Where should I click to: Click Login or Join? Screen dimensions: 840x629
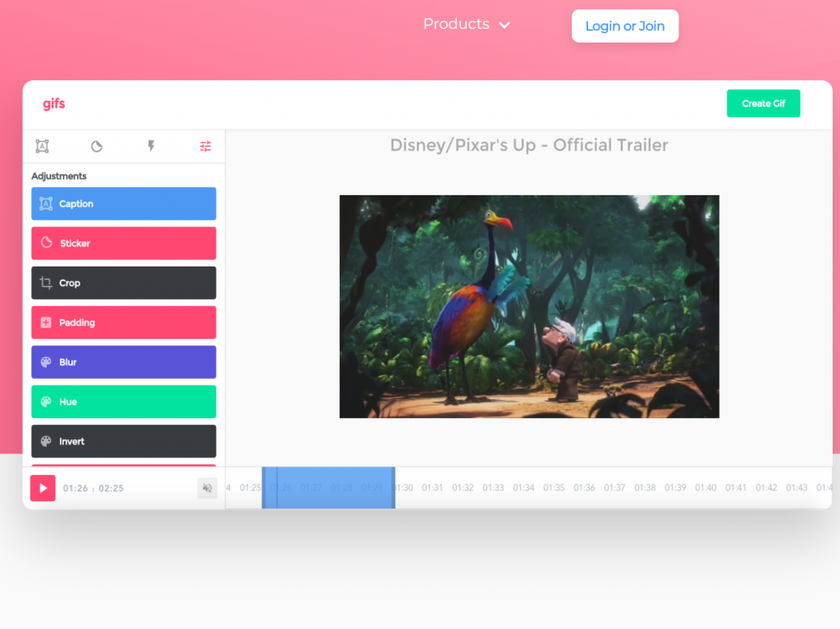(625, 26)
